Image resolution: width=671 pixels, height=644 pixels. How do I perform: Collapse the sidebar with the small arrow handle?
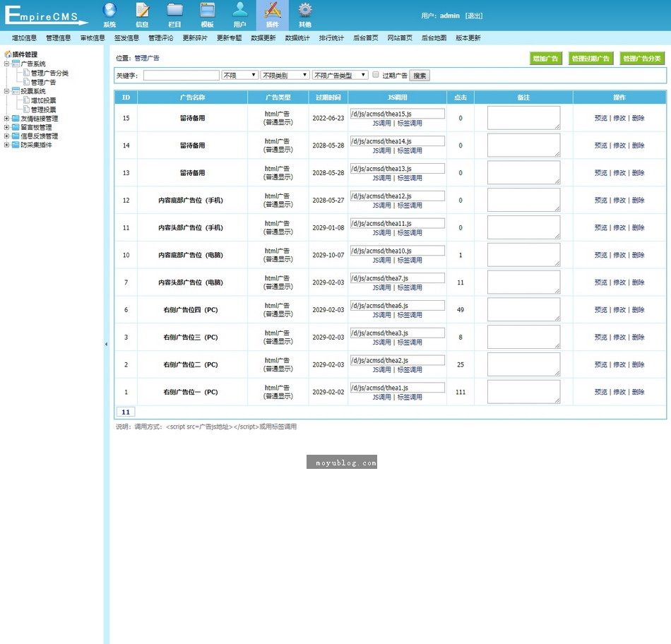click(x=106, y=344)
